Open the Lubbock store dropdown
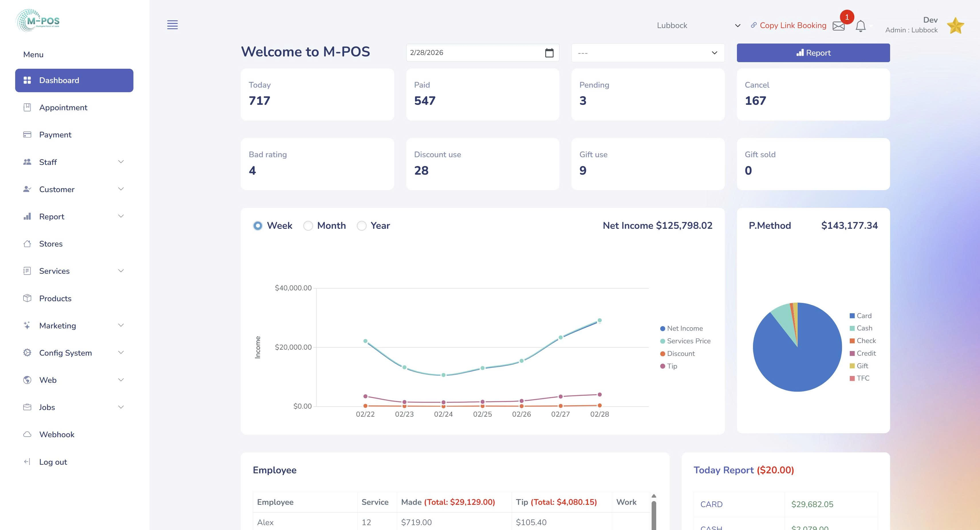The width and height of the screenshot is (980, 530). click(698, 25)
